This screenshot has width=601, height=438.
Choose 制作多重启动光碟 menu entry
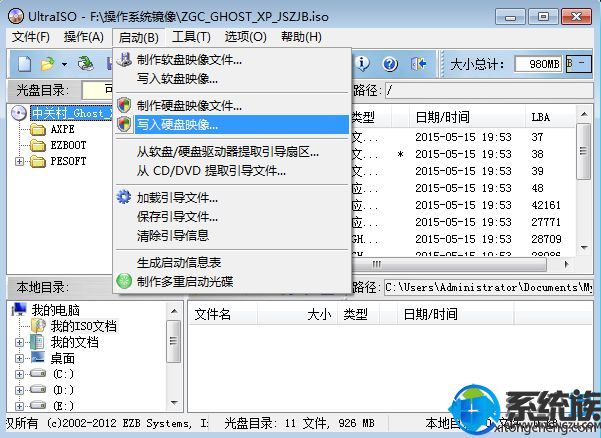pyautogui.click(x=233, y=281)
